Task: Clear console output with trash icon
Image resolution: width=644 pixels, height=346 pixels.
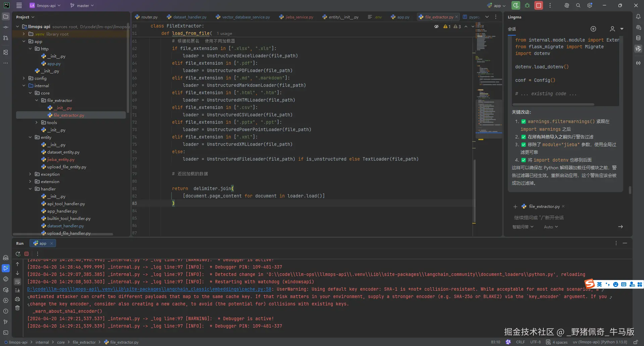Action: pyautogui.click(x=17, y=308)
